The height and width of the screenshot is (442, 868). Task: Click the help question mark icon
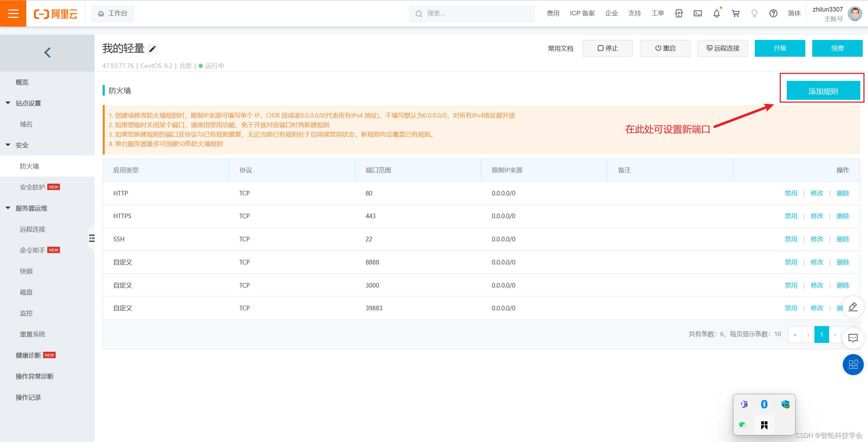point(773,13)
